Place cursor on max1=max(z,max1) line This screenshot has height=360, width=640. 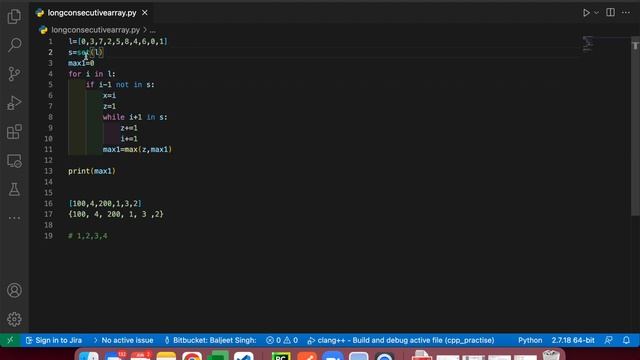point(137,149)
